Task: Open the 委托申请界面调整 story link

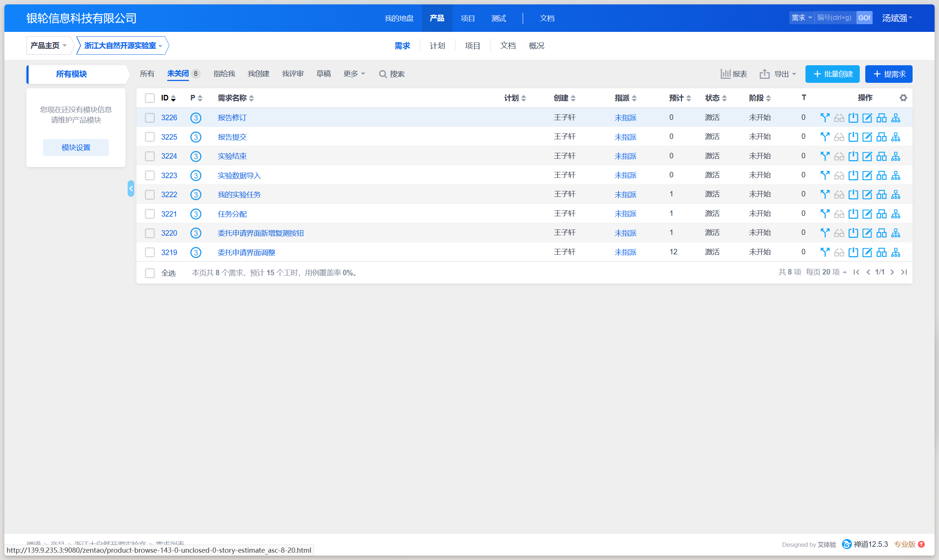Action: tap(246, 253)
